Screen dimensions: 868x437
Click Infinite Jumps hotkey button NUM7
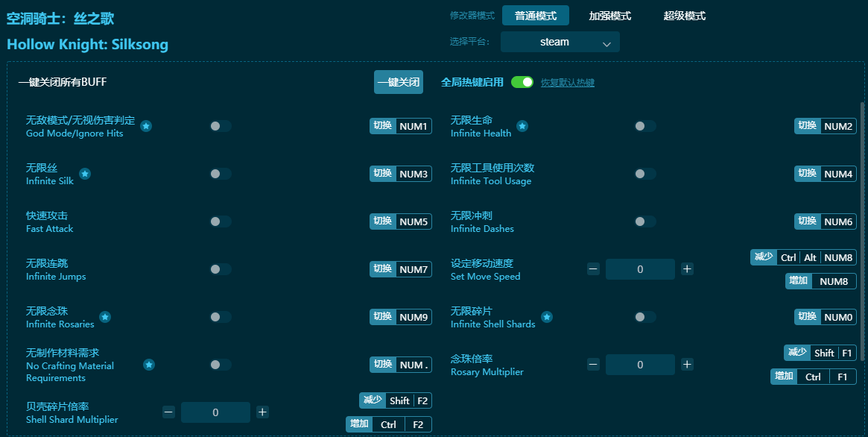(x=401, y=269)
